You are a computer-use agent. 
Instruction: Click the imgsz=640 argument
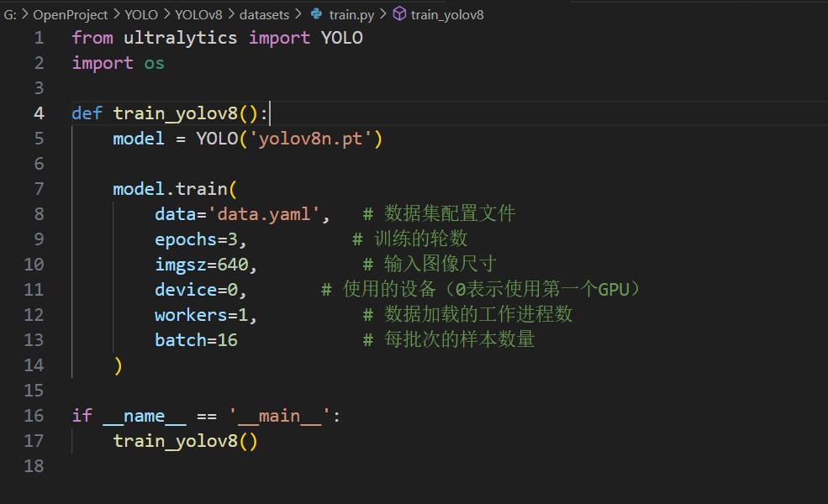pos(201,265)
